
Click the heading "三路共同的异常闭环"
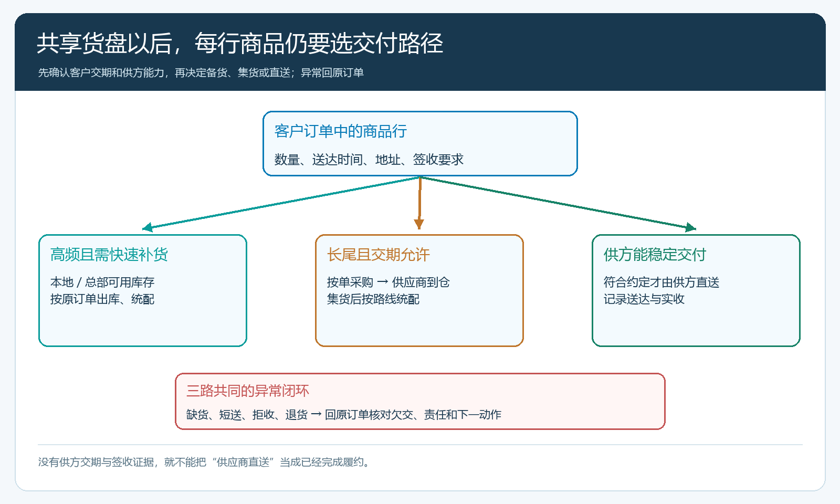tap(248, 391)
